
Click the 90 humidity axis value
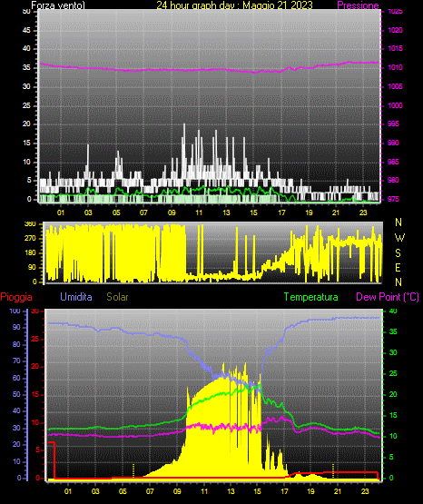click(x=16, y=327)
